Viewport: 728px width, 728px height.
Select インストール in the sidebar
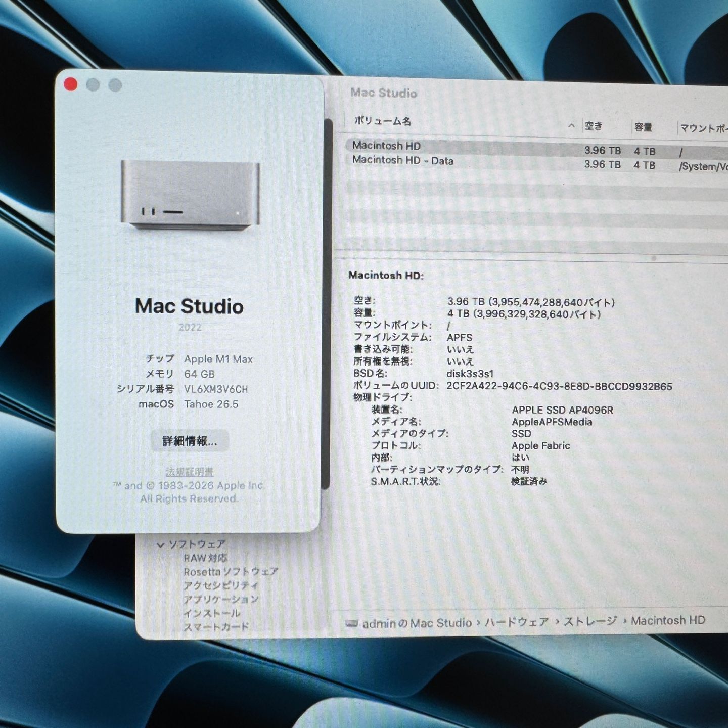pos(212,613)
